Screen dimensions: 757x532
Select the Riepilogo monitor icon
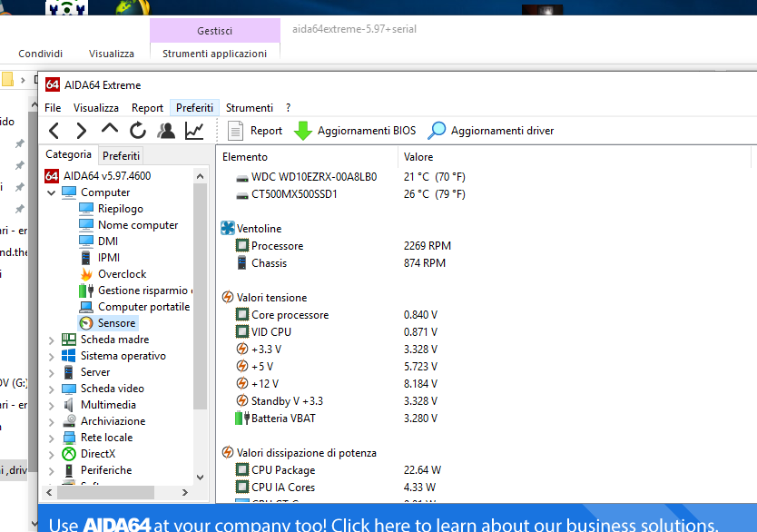(86, 209)
